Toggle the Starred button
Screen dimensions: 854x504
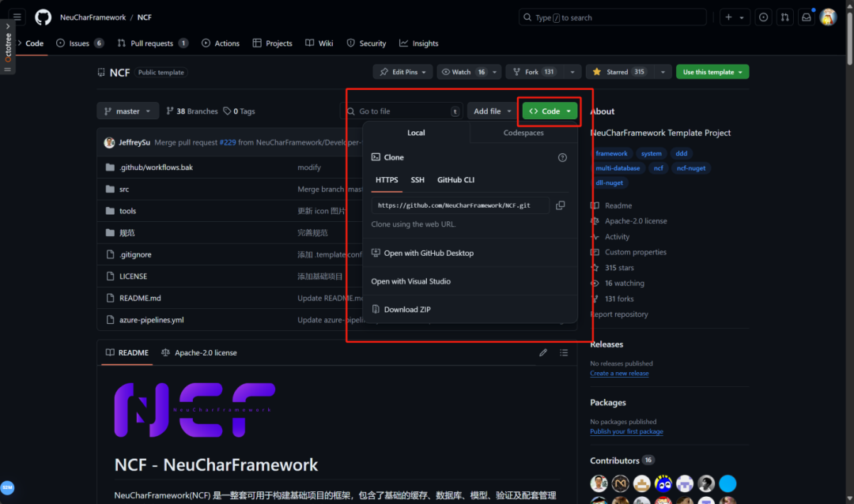[x=619, y=72]
